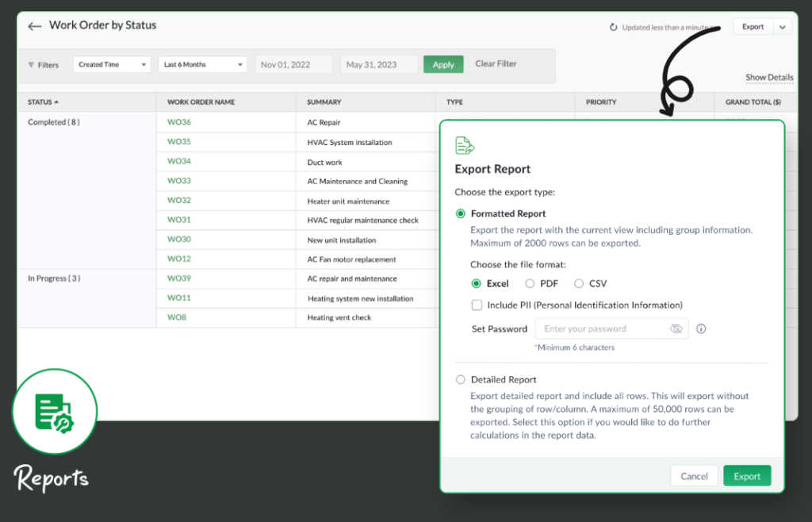Image resolution: width=812 pixels, height=522 pixels.
Task: Click the info icon next to Set Password
Action: pyautogui.click(x=701, y=328)
